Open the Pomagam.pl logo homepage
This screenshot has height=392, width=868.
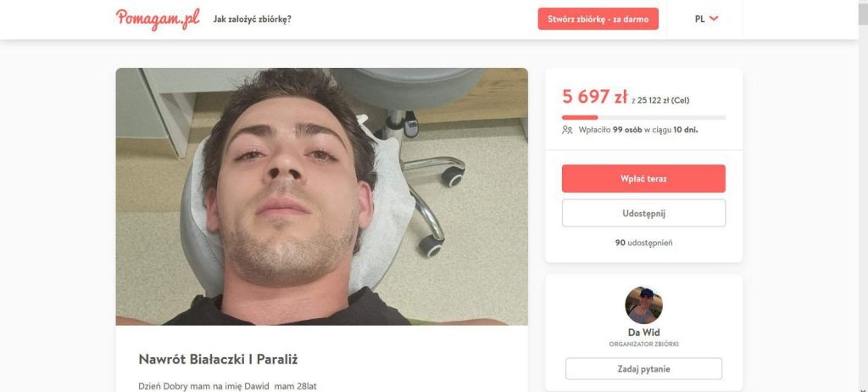point(158,19)
